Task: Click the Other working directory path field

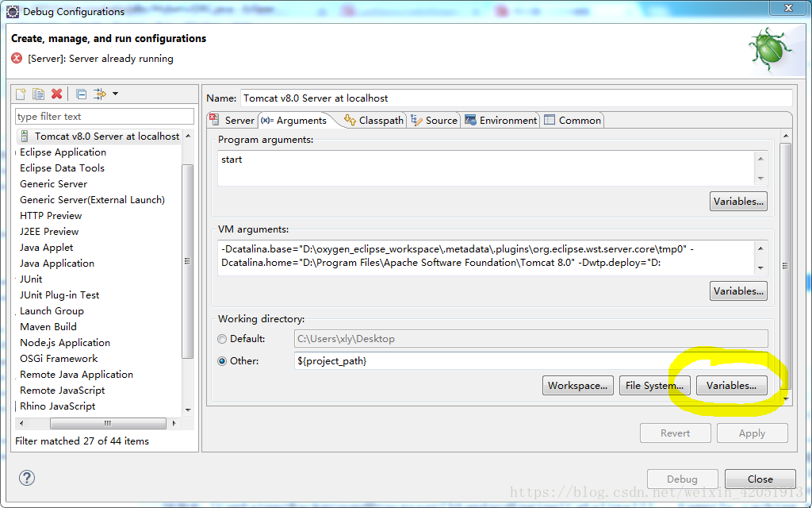Action: (x=530, y=361)
